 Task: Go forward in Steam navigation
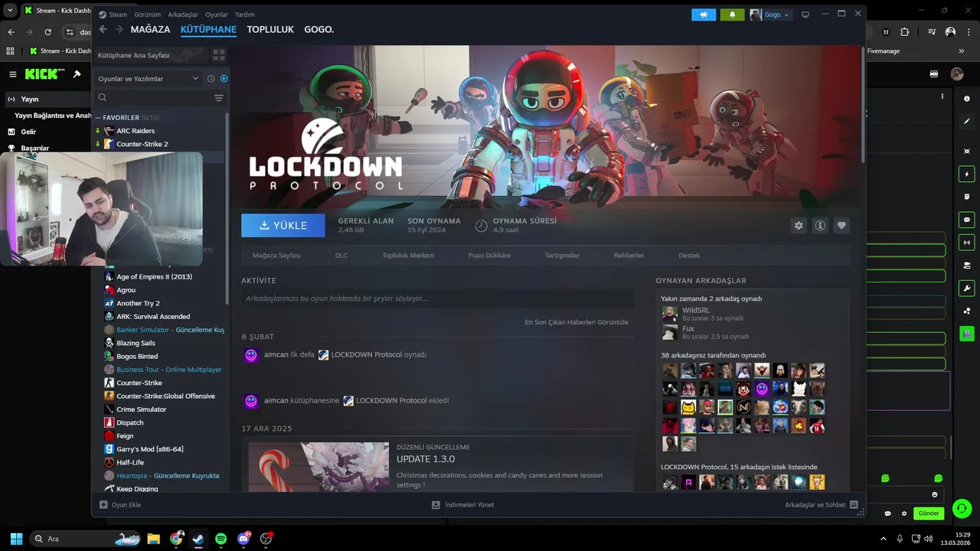click(119, 29)
